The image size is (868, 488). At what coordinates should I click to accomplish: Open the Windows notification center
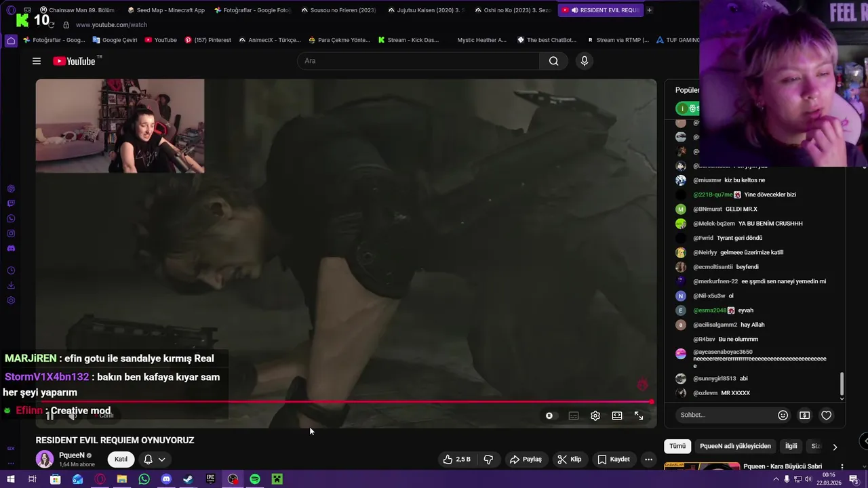[854, 479]
